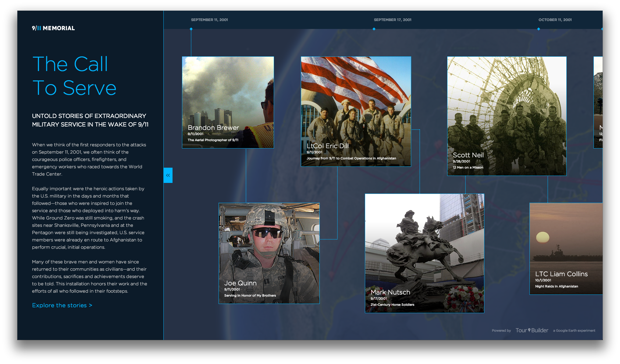Open Joe Quinn story card
Viewport: 620px width, 364px height.
[x=269, y=253]
